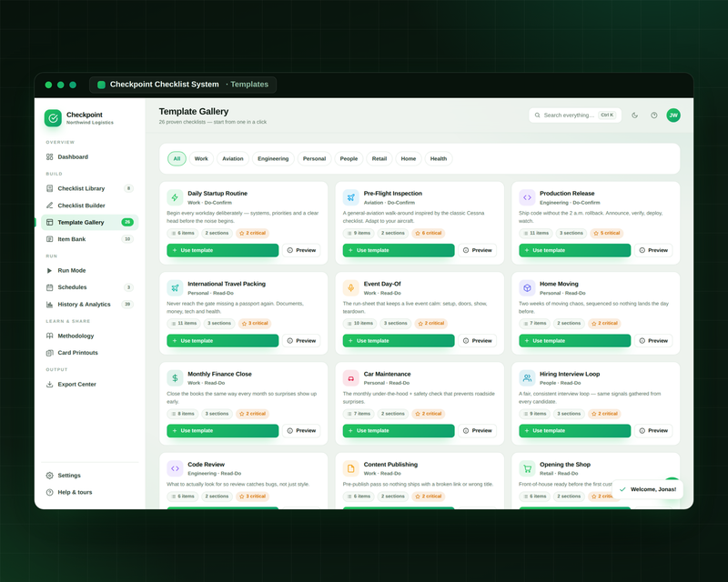Image resolution: width=728 pixels, height=582 pixels.
Task: Open the help icon in header
Action: 653,115
